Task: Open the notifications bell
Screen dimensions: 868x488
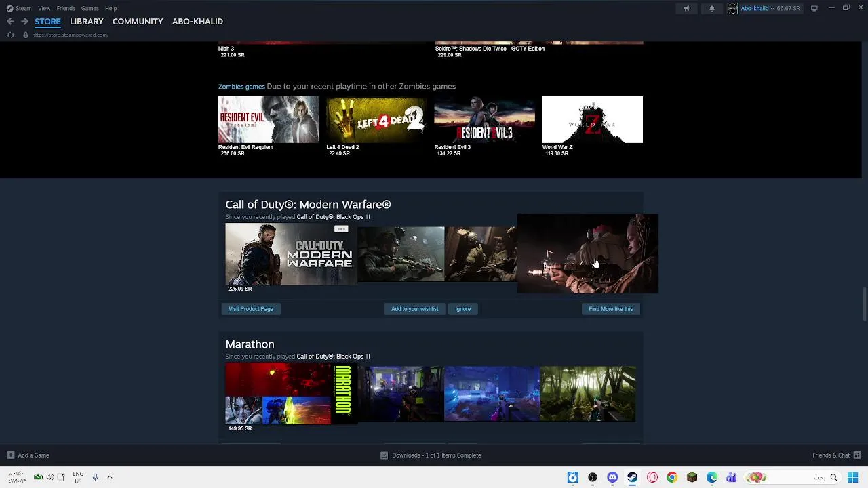Action: (x=711, y=8)
